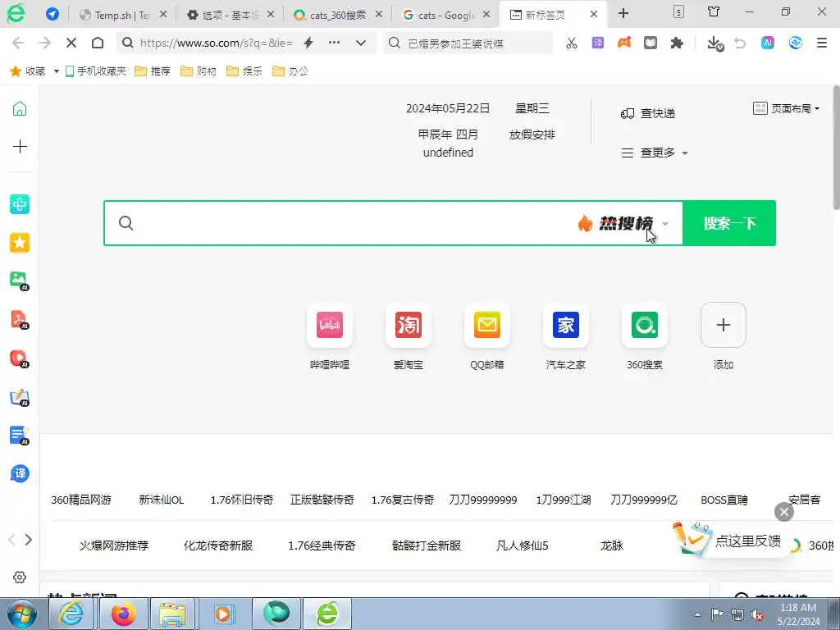Image resolution: width=840 pixels, height=630 pixels.
Task: Click the muted volume tray icon
Action: (x=757, y=615)
